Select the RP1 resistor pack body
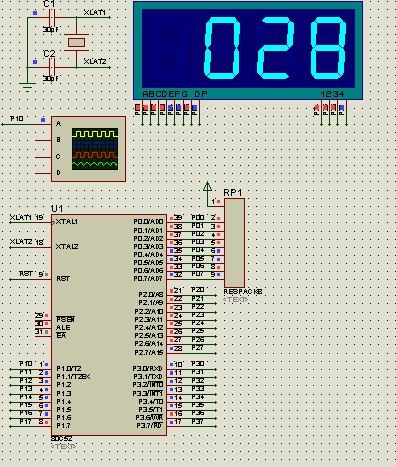 pyautogui.click(x=234, y=243)
